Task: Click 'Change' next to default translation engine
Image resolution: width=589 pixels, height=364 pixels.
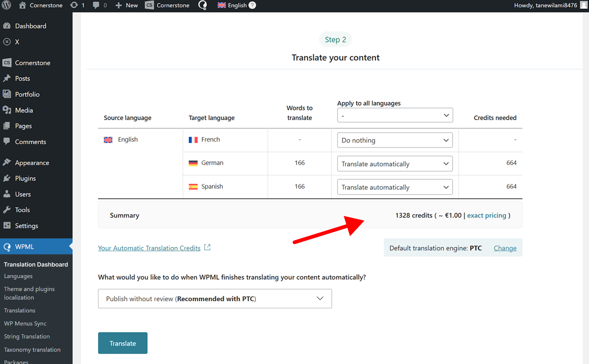Action: (x=505, y=248)
